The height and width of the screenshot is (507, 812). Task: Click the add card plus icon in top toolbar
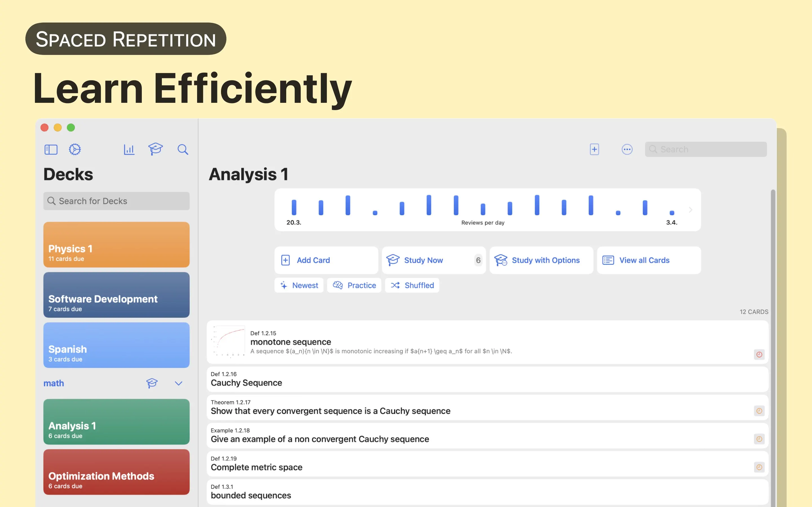coord(594,149)
